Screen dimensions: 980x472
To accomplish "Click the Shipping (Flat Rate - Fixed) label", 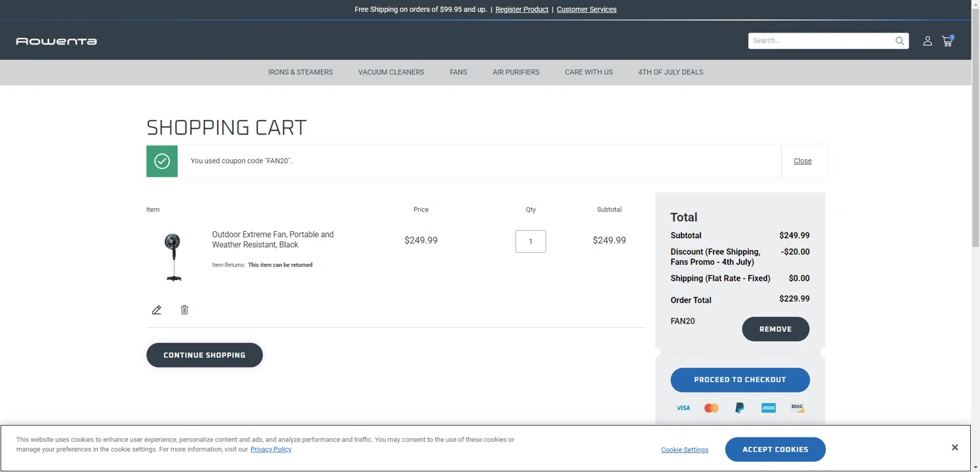I will tap(721, 279).
